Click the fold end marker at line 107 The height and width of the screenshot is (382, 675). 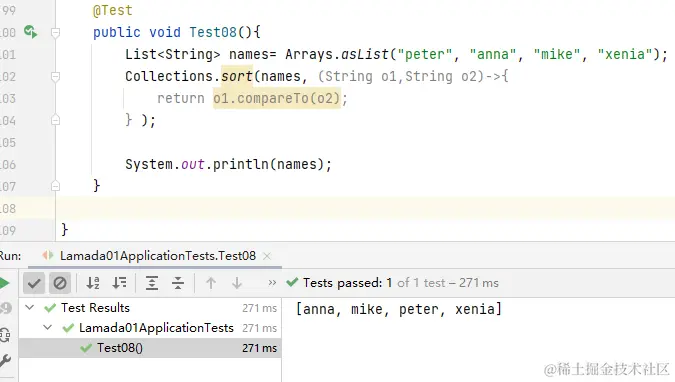[55, 186]
